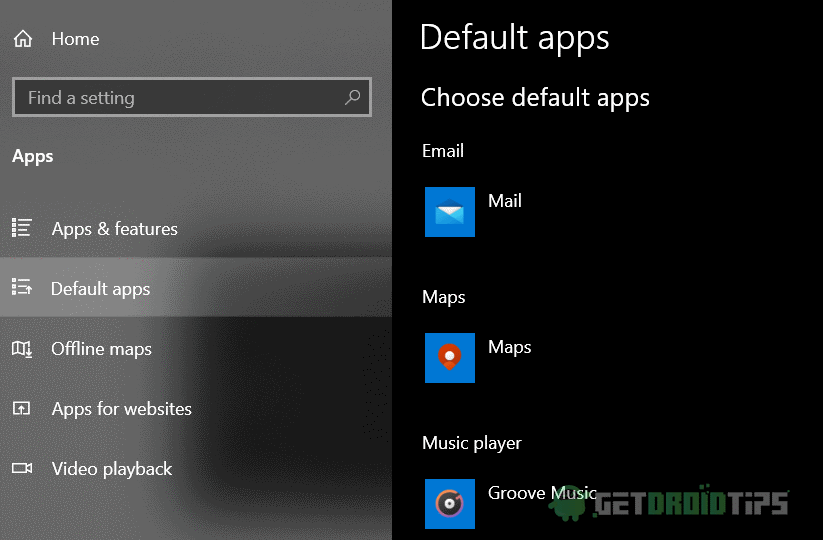Open Video playback settings
Image resolution: width=823 pixels, height=540 pixels.
point(196,468)
